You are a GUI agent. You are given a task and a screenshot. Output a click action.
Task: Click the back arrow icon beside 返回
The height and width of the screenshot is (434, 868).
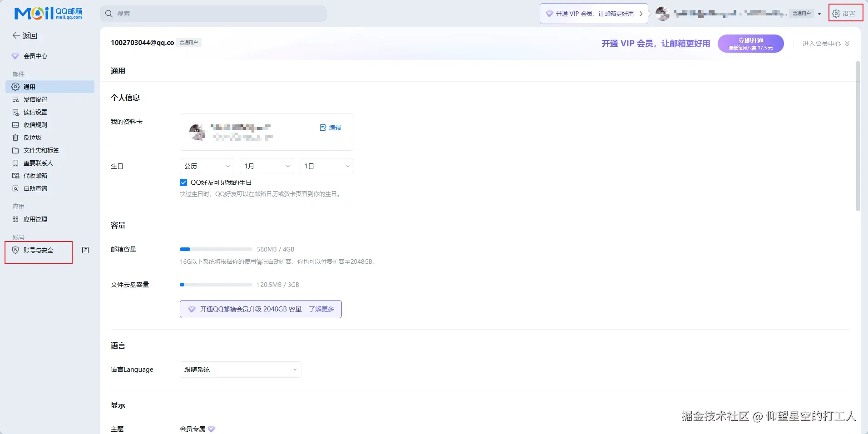(16, 35)
